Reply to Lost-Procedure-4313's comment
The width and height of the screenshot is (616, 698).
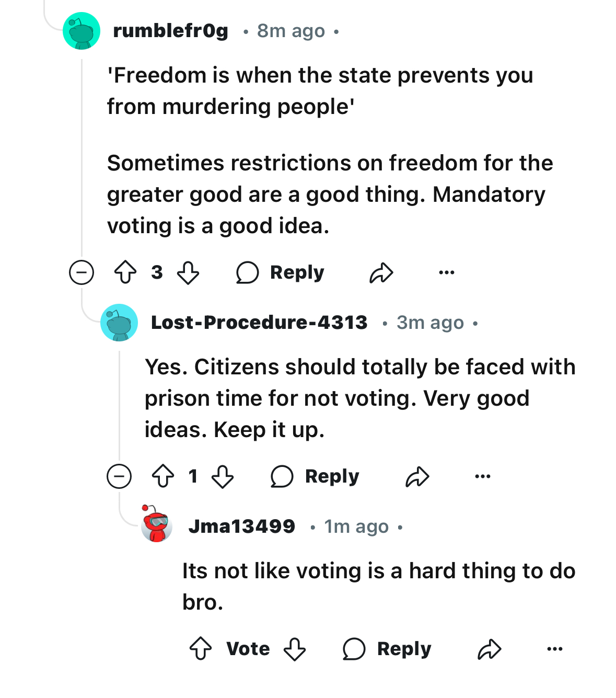[x=316, y=476]
